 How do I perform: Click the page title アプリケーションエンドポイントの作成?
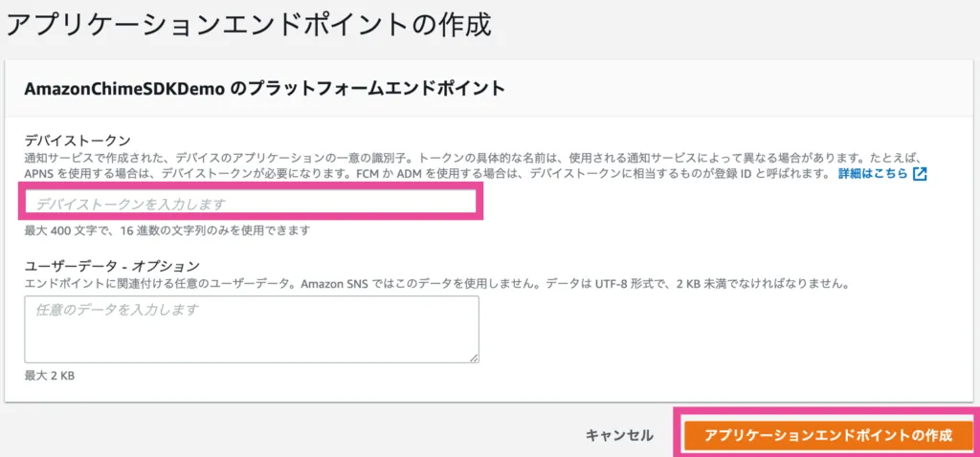point(249,24)
